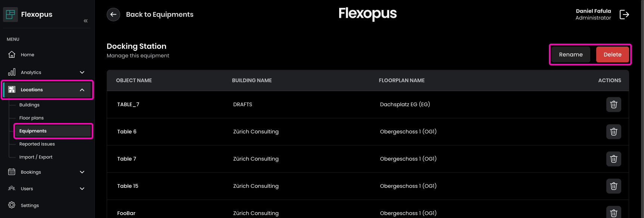
Task: Open Settings from the sidebar
Action: tap(29, 205)
